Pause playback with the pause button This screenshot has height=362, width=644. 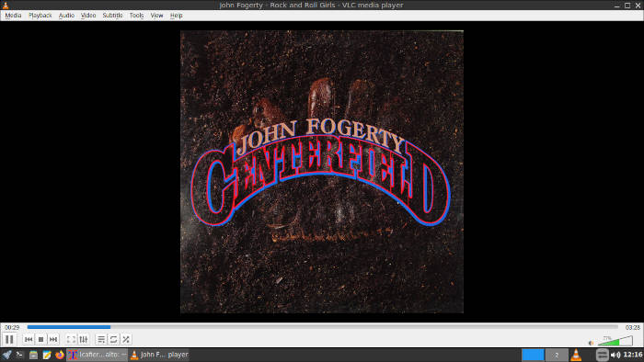(x=9, y=339)
